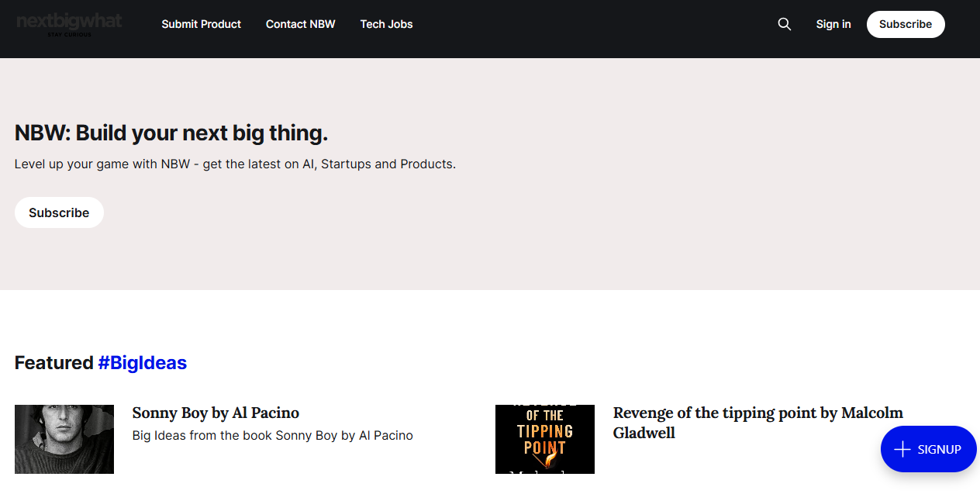Click the 'Level up your game' tagline text

[235, 164]
